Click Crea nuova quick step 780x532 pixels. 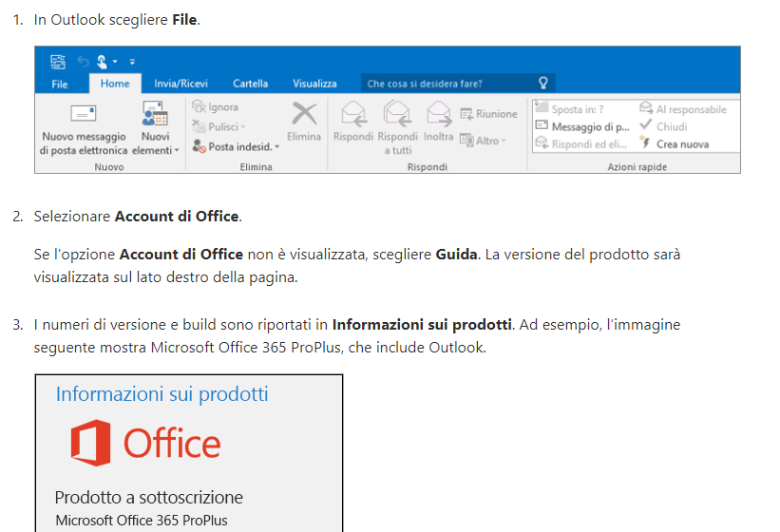pyautogui.click(x=675, y=144)
